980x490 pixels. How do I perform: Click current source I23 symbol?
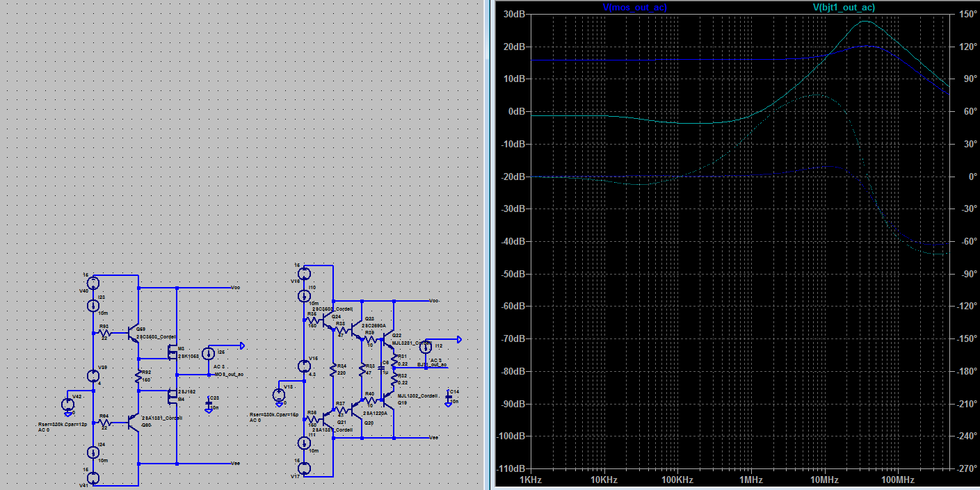click(93, 306)
